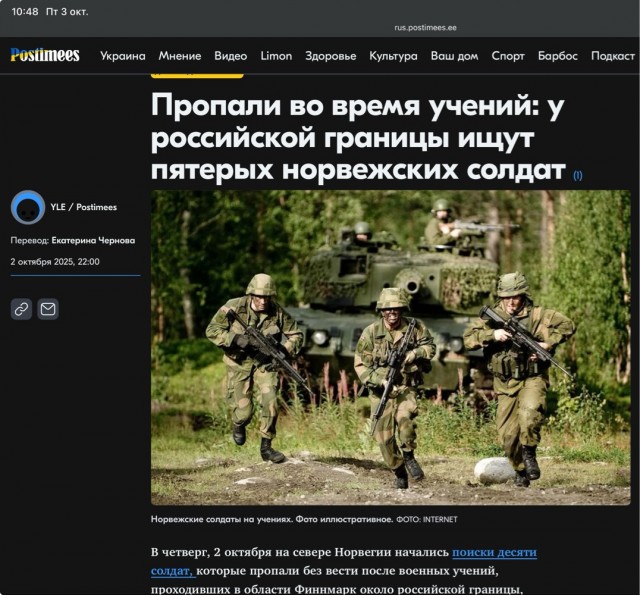Open the Спорт section
The height and width of the screenshot is (595, 640).
point(508,56)
